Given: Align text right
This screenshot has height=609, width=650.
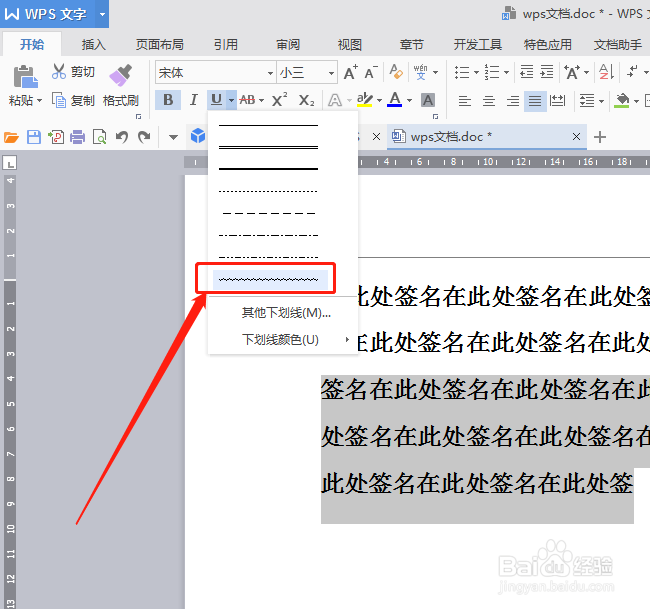Looking at the screenshot, I should [x=512, y=100].
